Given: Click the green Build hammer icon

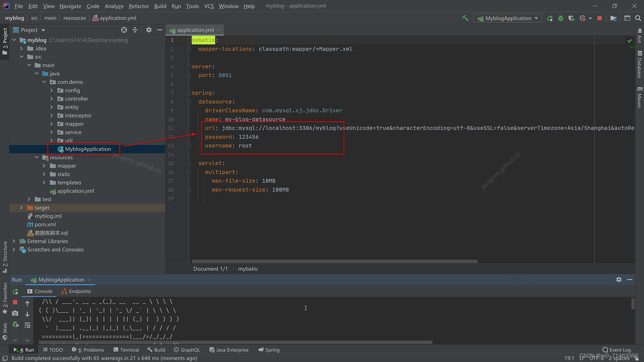Looking at the screenshot, I should point(465,18).
